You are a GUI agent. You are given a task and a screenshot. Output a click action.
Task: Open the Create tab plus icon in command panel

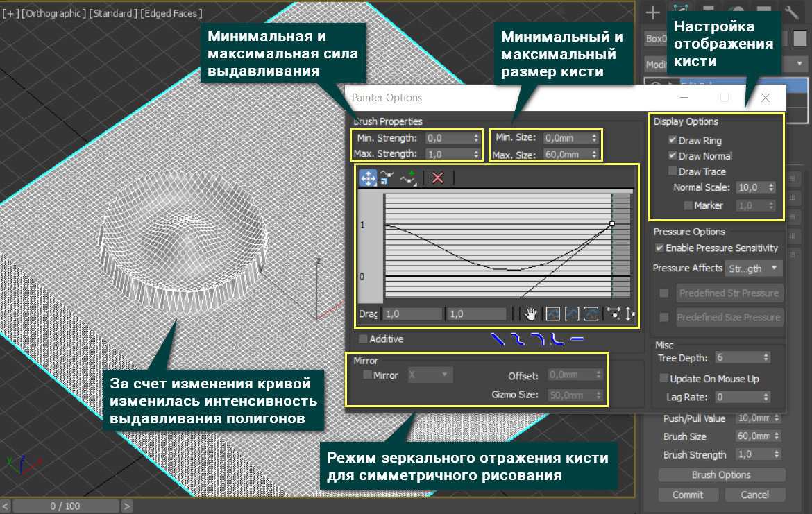point(652,12)
